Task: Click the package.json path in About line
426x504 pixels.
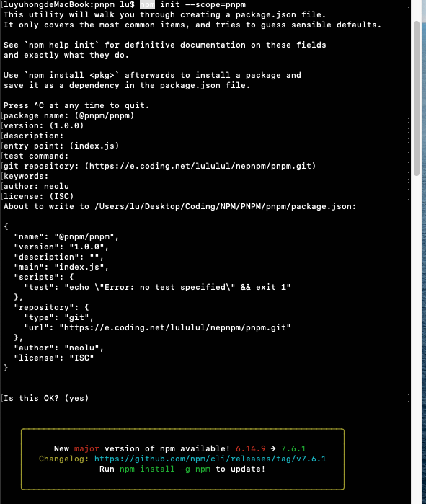Action: click(225, 206)
